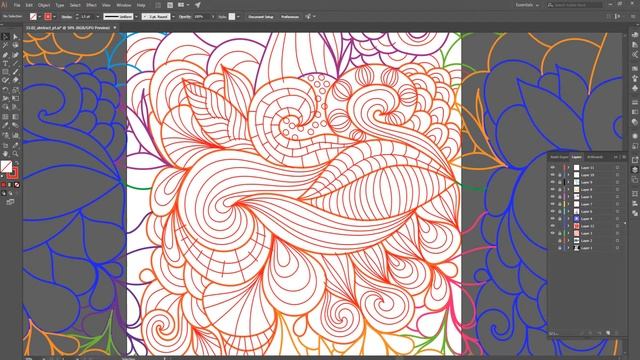
Task: Expand Layer 11 contents arrow
Action: (568, 167)
